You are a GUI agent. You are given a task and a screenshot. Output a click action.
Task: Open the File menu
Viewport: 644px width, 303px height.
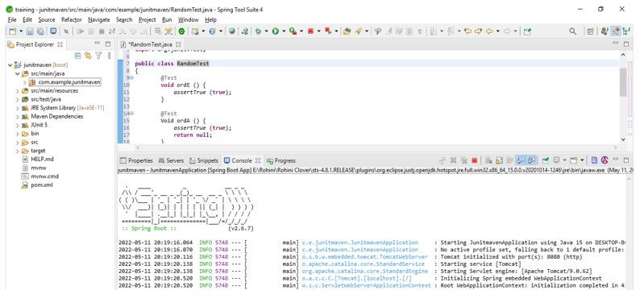(x=12, y=19)
